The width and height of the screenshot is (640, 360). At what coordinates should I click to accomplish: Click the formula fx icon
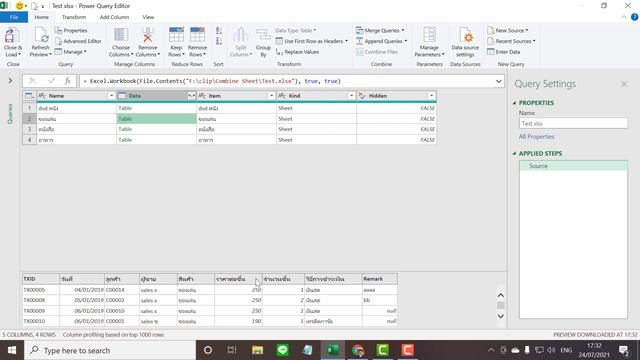[68, 81]
